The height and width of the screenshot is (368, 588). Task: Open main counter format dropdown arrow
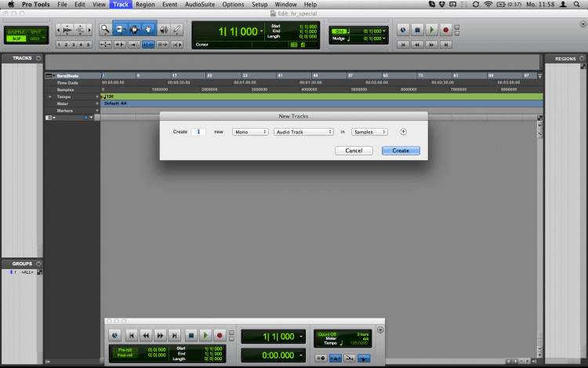click(261, 31)
